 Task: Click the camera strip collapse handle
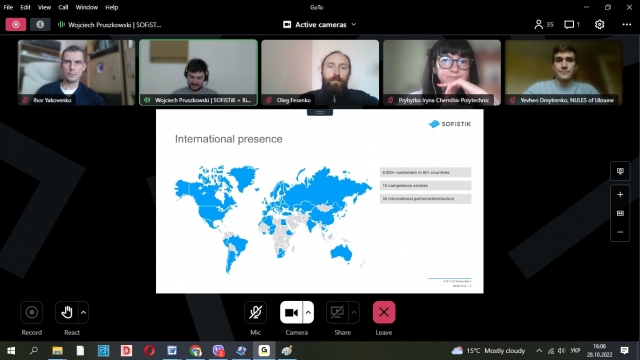pyautogui.click(x=320, y=112)
